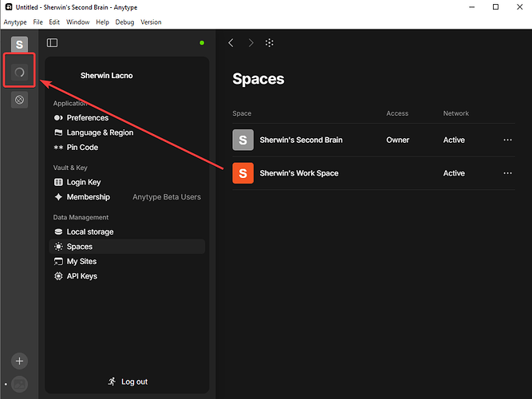Viewport: 532px width, 399px height.
Task: Open the Debug menu
Action: click(124, 22)
